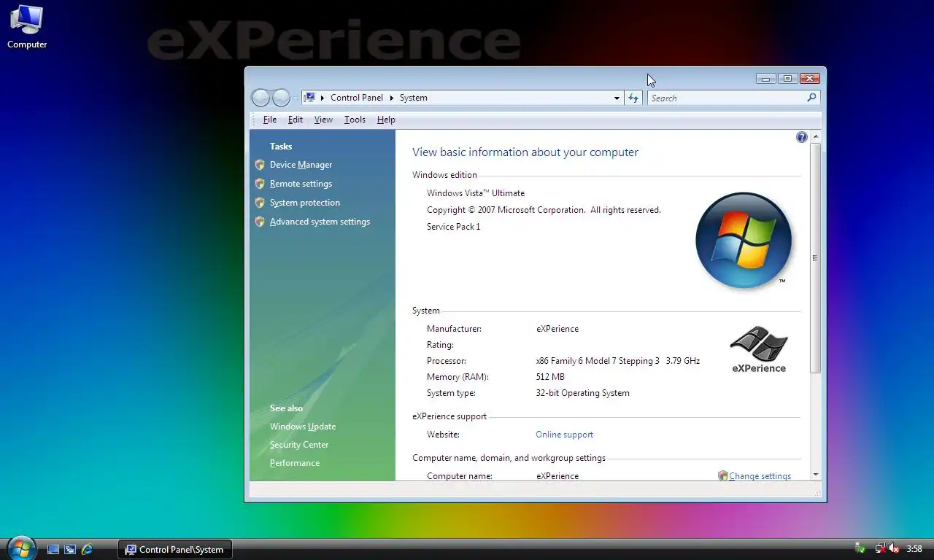Image resolution: width=934 pixels, height=560 pixels.
Task: Launch Internet Explorer from Quick Launch
Action: point(87,549)
